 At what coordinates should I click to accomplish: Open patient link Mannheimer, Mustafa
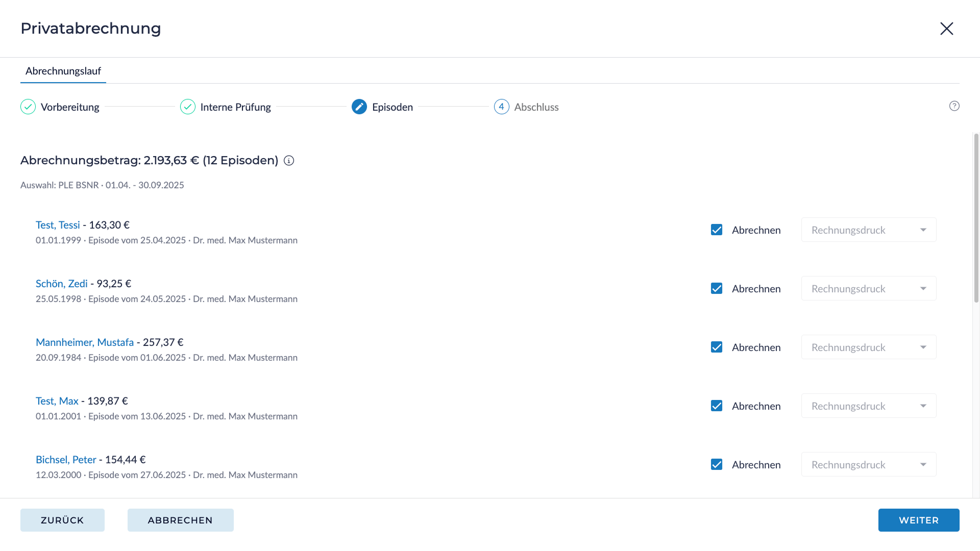(x=85, y=342)
